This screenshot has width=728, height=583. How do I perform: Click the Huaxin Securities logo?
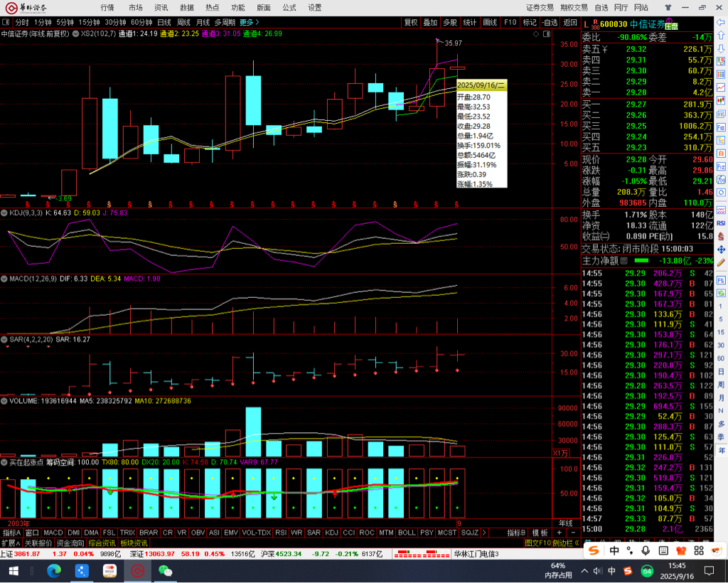coord(26,7)
